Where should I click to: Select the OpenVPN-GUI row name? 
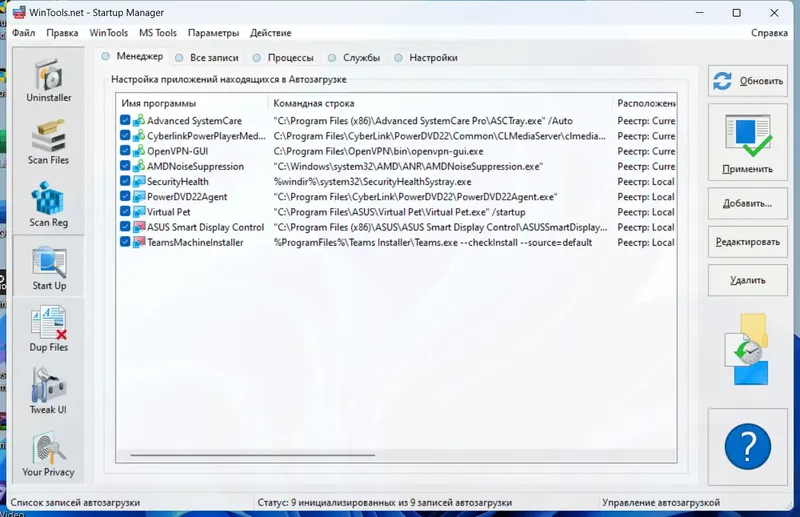tap(178, 151)
